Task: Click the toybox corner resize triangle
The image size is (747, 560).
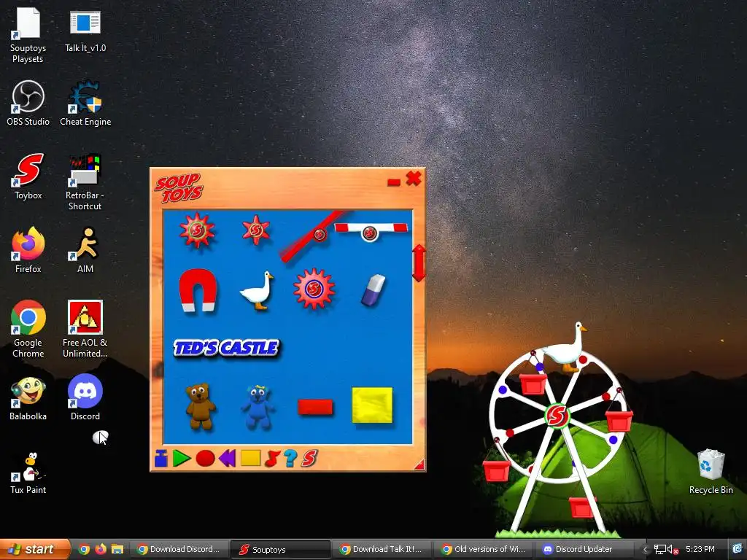Action: (x=419, y=464)
